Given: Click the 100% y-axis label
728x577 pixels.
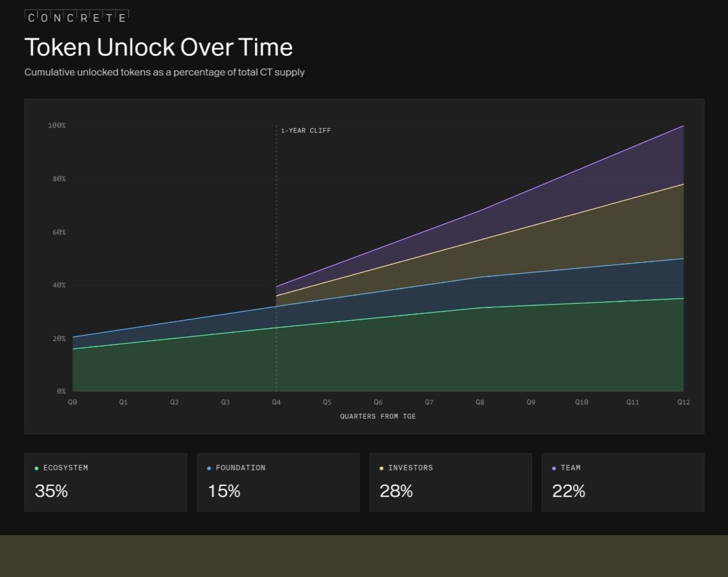Looking at the screenshot, I should (57, 126).
